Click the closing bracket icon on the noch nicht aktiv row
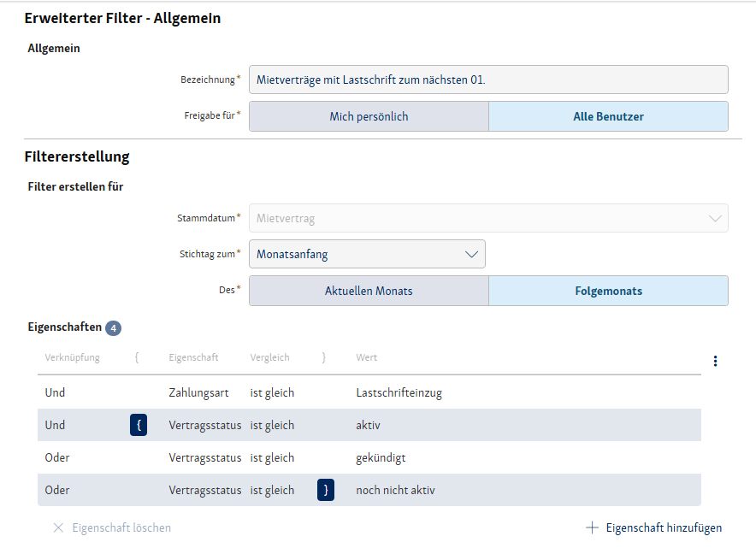 coord(325,490)
